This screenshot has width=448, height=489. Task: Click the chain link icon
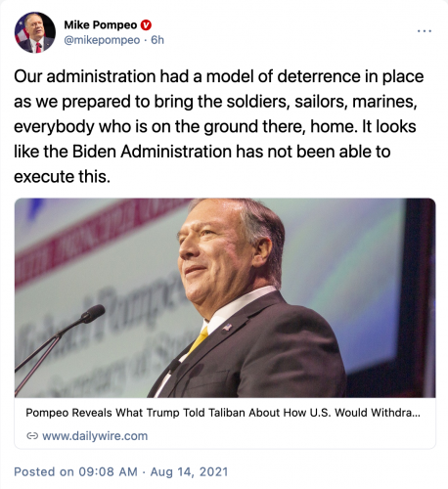32,436
